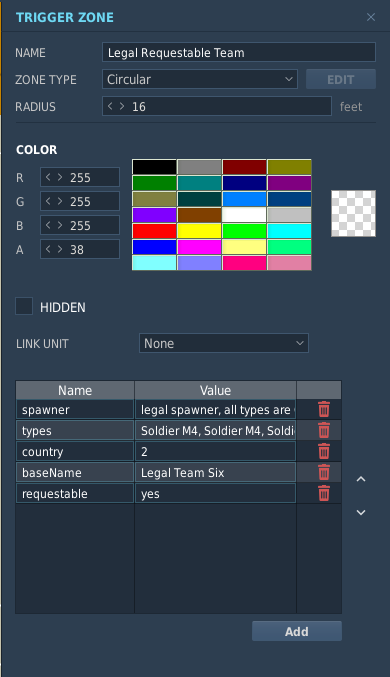Increase R color value
Image resolution: width=390 pixels, height=677 pixels.
tap(60, 177)
